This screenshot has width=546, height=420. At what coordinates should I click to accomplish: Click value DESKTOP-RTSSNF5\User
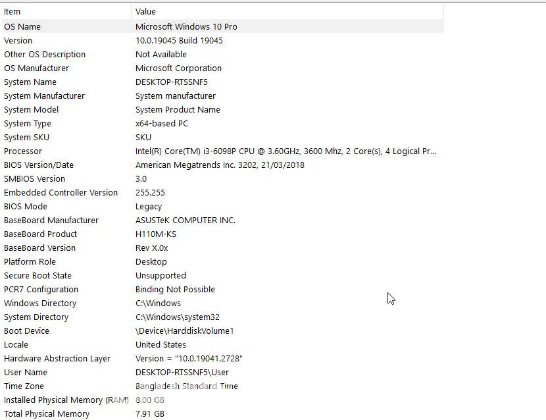pos(182,372)
